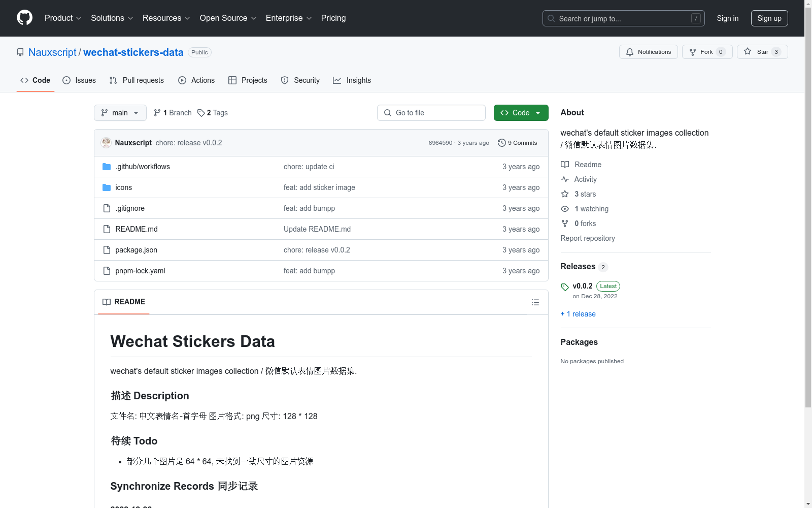The image size is (812, 508).
Task: Open 'feat: add sticker image' commit message
Action: click(319, 187)
